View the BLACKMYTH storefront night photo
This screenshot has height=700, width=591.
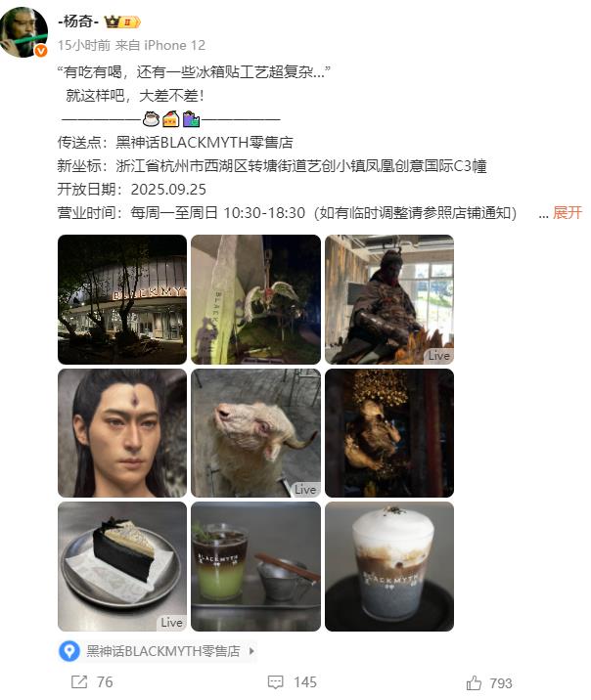tap(122, 299)
